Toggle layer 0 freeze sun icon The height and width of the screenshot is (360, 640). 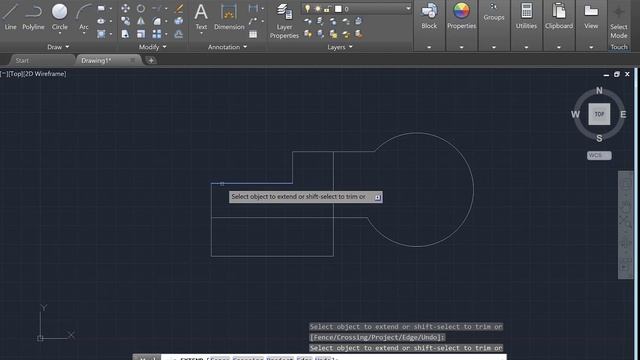pos(318,9)
